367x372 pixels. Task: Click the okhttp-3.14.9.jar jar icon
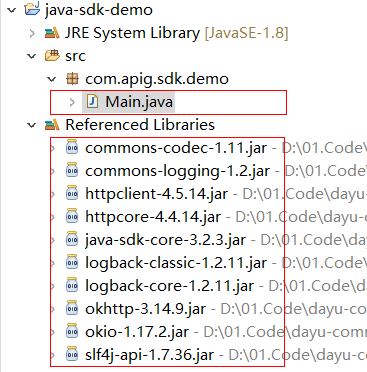72,309
